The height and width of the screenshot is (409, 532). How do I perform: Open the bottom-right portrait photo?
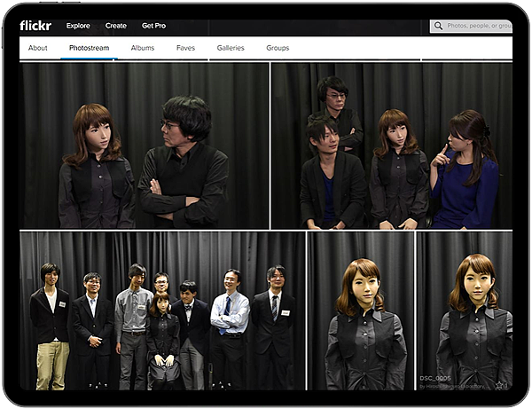pos(465,302)
